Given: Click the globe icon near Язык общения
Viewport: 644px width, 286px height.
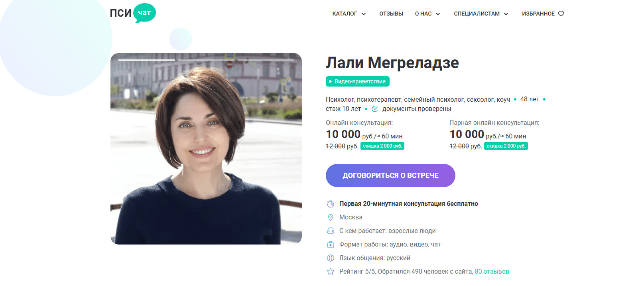Looking at the screenshot, I should [x=331, y=258].
